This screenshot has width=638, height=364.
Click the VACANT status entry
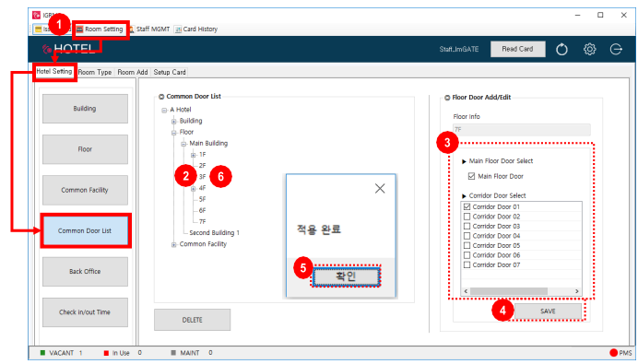61,353
